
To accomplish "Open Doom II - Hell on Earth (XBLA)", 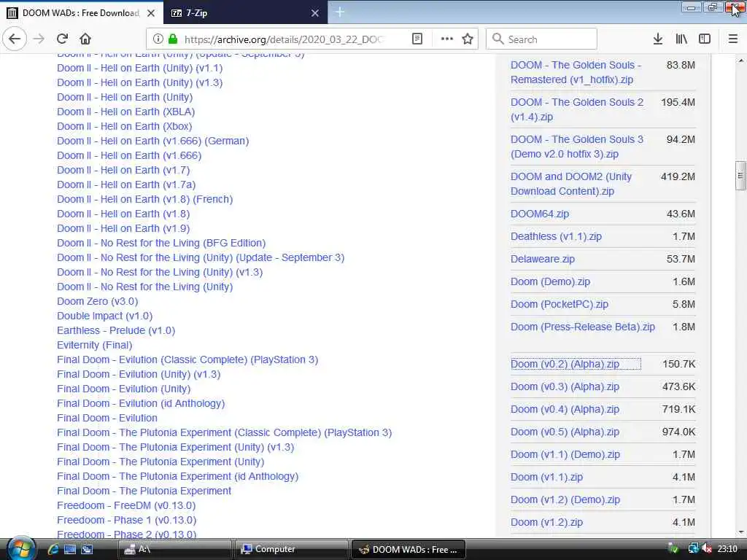I will pyautogui.click(x=125, y=112).
